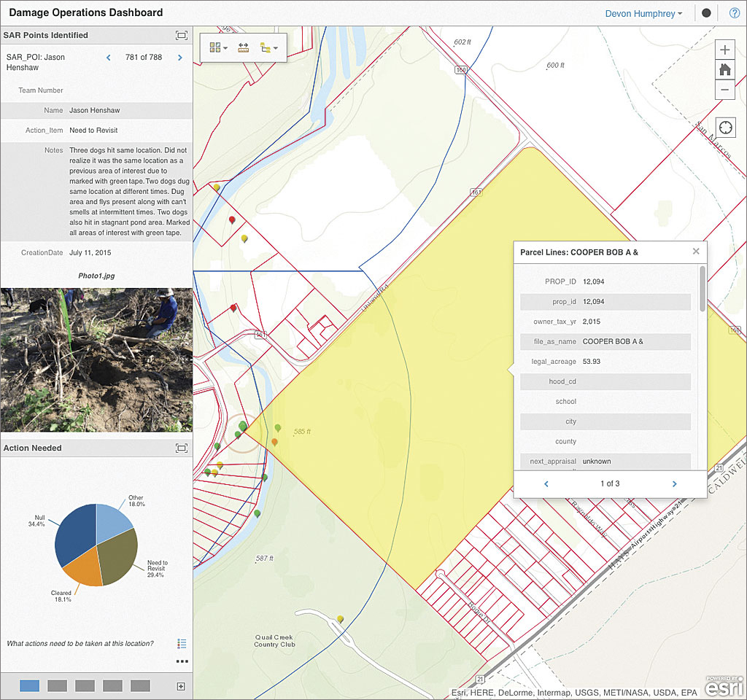Image resolution: width=747 pixels, height=700 pixels.
Task: Open the help icon
Action: (735, 13)
